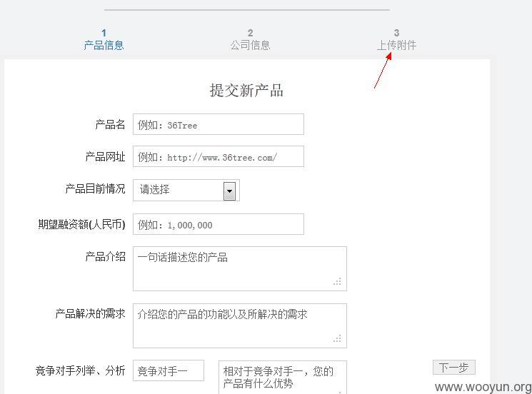The height and width of the screenshot is (394, 532).
Task: Click the 产品介绍 label text
Action: [x=105, y=257]
